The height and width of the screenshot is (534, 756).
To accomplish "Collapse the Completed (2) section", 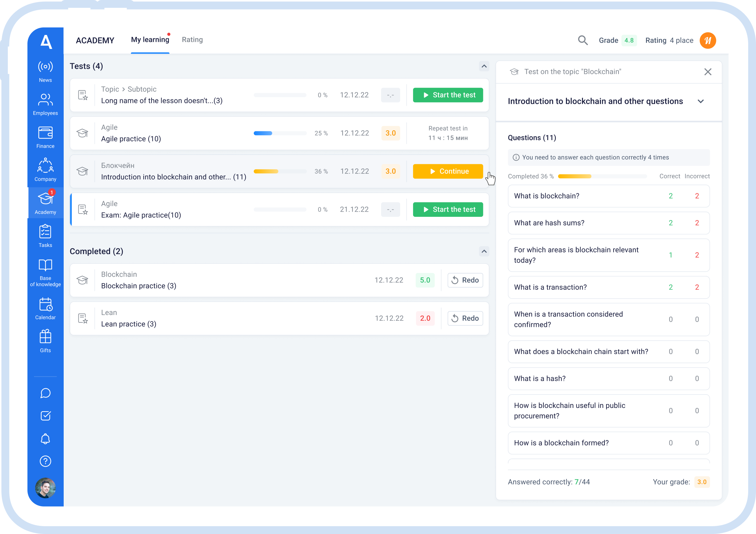I will [484, 251].
